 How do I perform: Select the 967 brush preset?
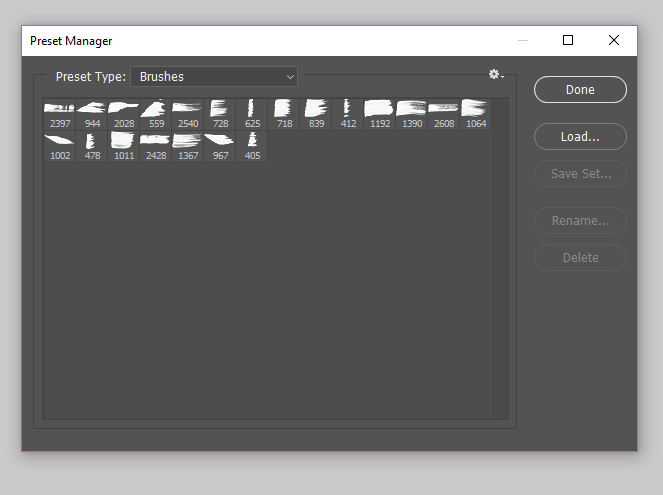coord(220,146)
